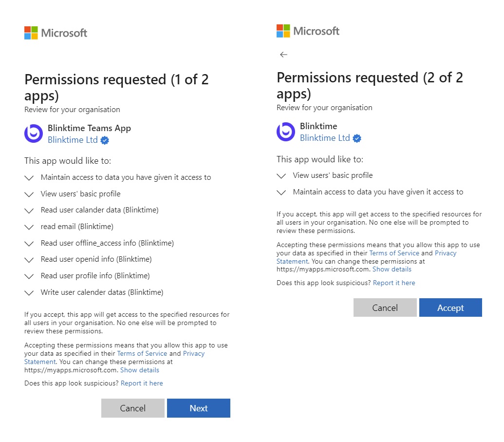Expand the 'Write user calender datas' chevron
The image size is (504, 442).
pos(29,293)
